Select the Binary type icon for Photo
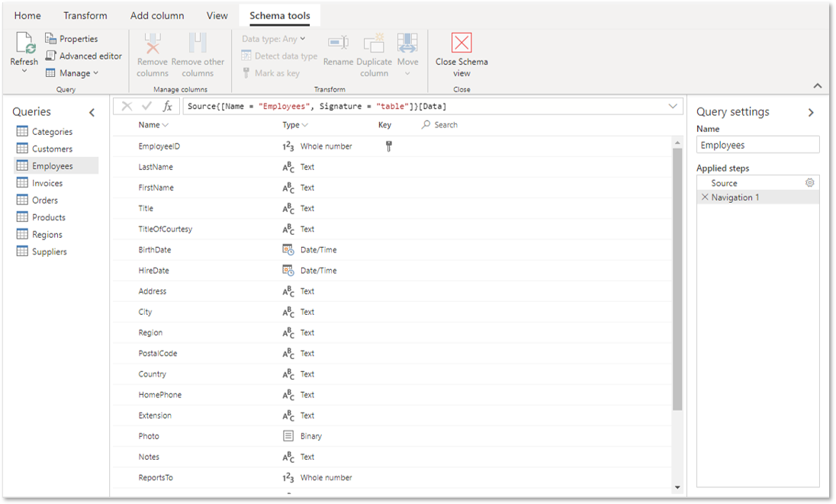This screenshot has width=836, height=504. [x=288, y=436]
